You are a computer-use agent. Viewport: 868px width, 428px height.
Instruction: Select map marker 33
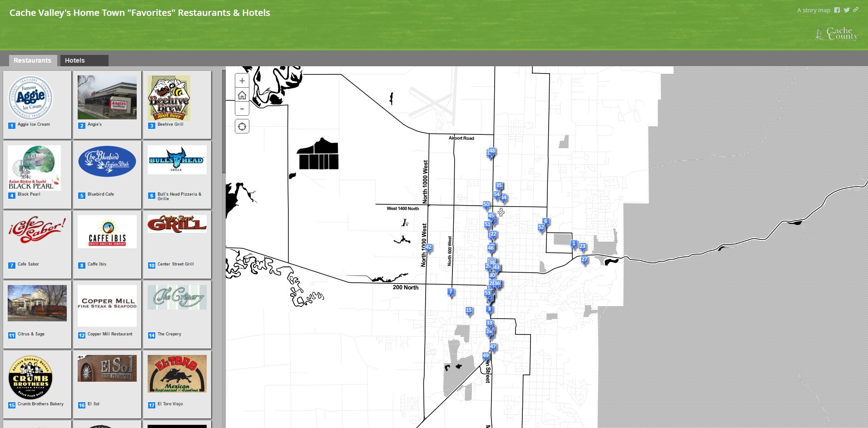point(489,324)
